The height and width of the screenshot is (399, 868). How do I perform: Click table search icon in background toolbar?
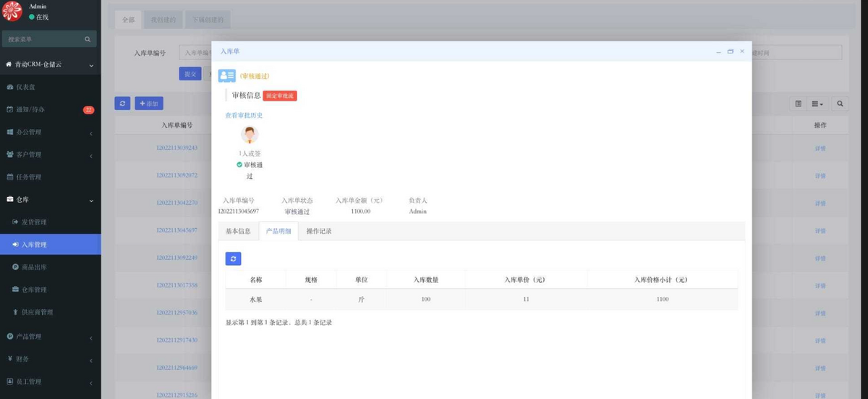pyautogui.click(x=840, y=104)
